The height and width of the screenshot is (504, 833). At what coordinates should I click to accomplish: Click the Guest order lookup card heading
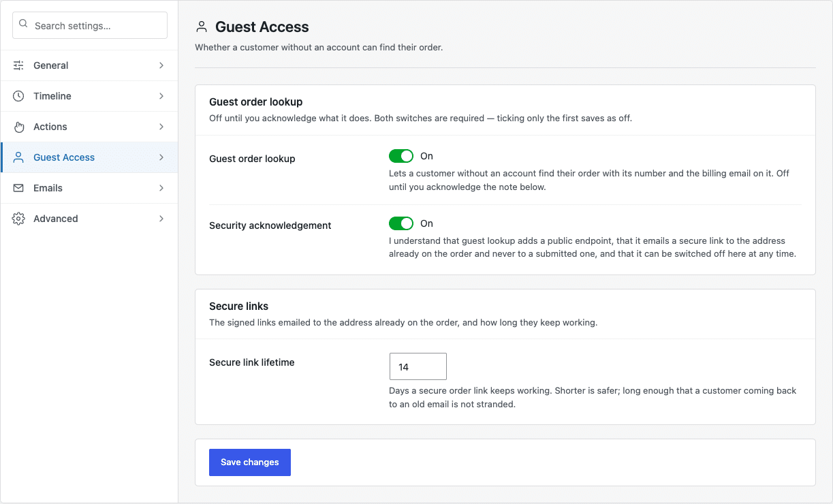pos(256,102)
